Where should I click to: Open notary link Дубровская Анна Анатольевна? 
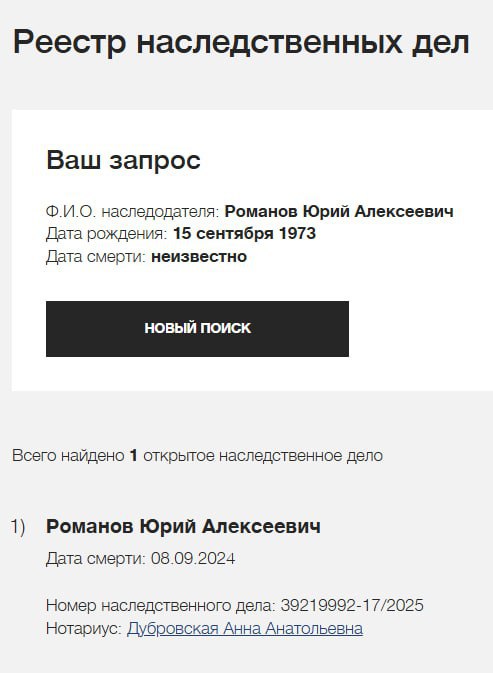tap(245, 629)
